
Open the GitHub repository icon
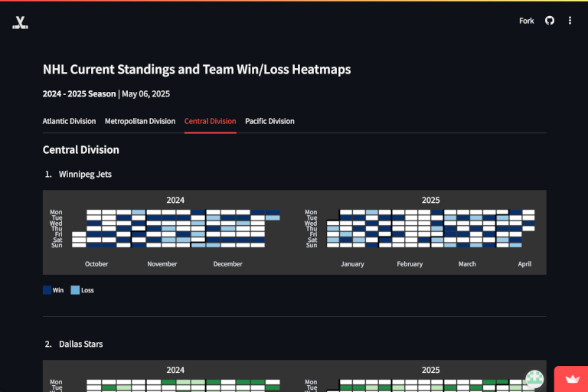(x=550, y=21)
